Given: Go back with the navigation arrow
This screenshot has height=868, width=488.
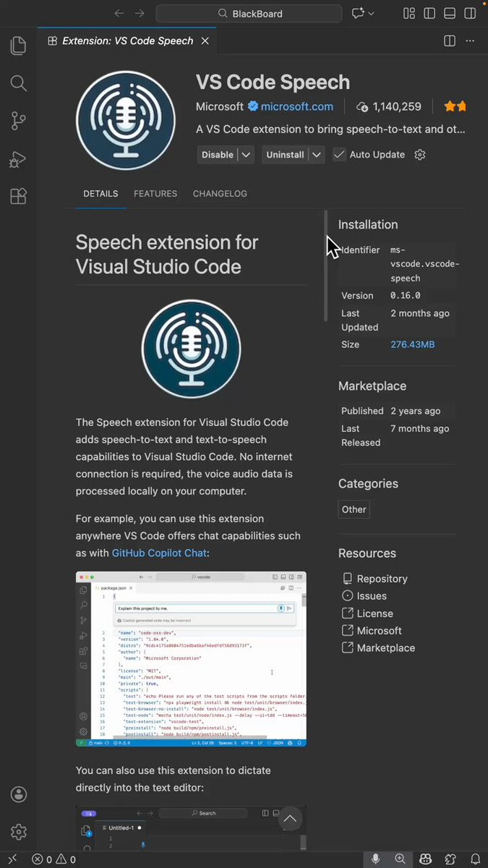Looking at the screenshot, I should click(119, 13).
